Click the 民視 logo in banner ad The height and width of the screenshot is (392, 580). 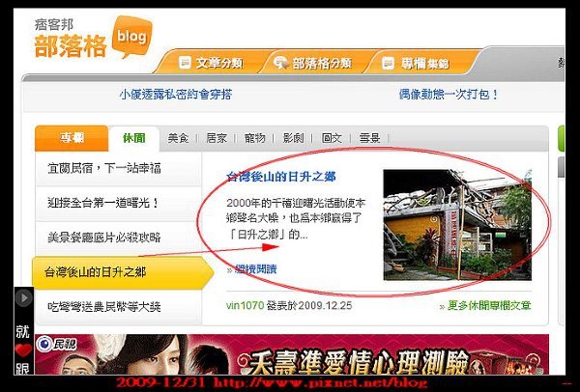coord(57,345)
